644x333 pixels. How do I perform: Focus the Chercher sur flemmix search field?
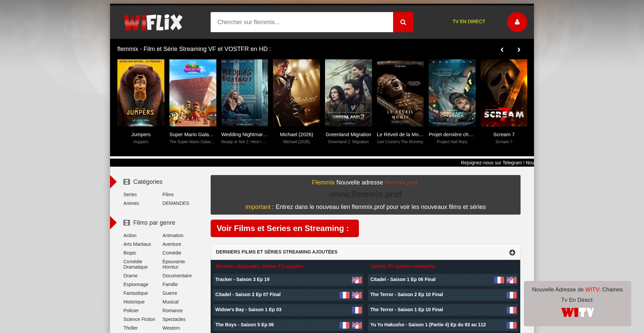[x=302, y=22]
